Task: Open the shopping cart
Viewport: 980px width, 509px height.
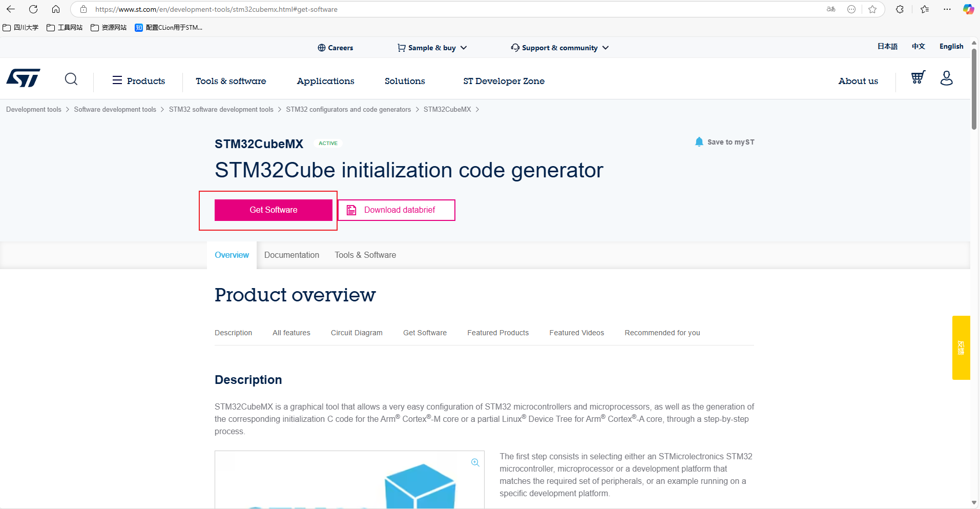Action: click(x=918, y=77)
